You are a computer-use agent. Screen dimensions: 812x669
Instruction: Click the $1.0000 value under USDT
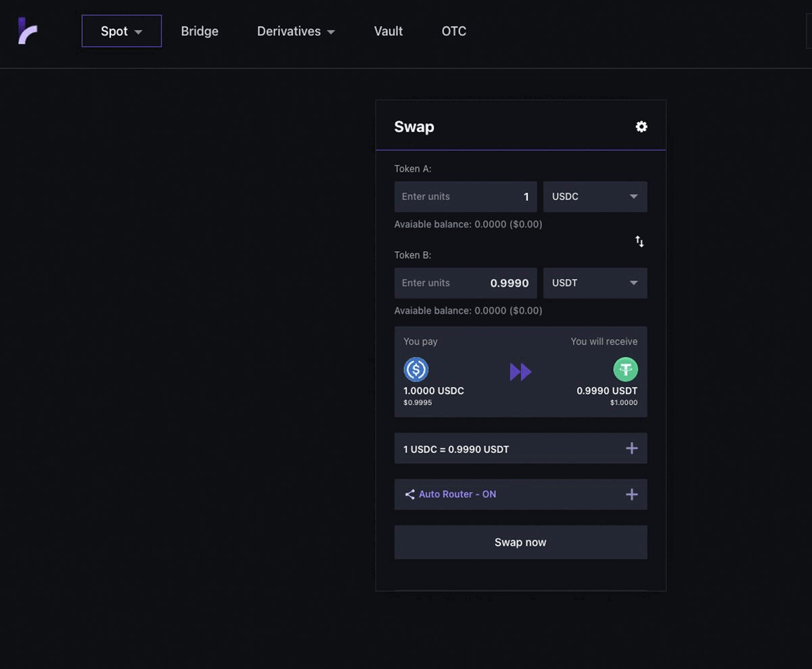click(x=624, y=403)
